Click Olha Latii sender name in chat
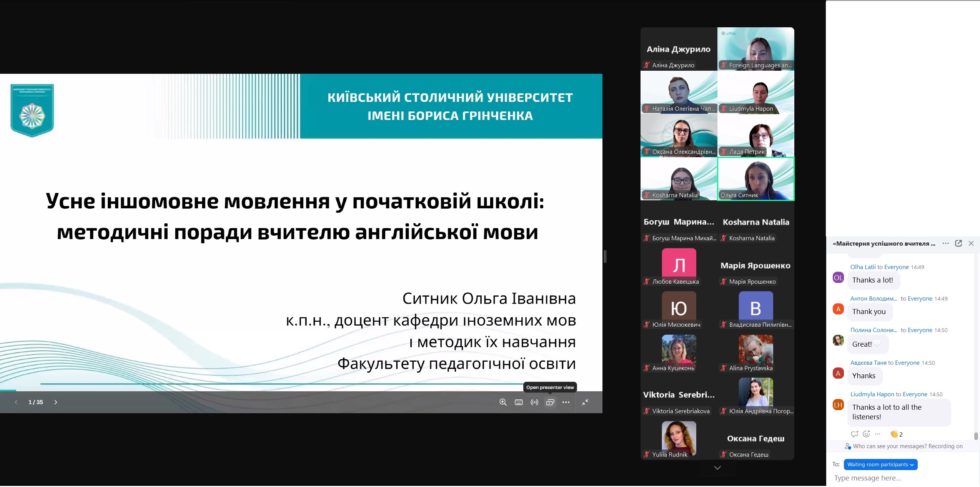 pyautogui.click(x=863, y=267)
